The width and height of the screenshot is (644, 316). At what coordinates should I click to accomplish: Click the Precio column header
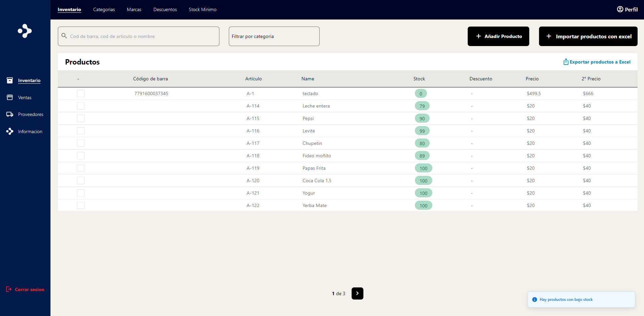tap(532, 79)
